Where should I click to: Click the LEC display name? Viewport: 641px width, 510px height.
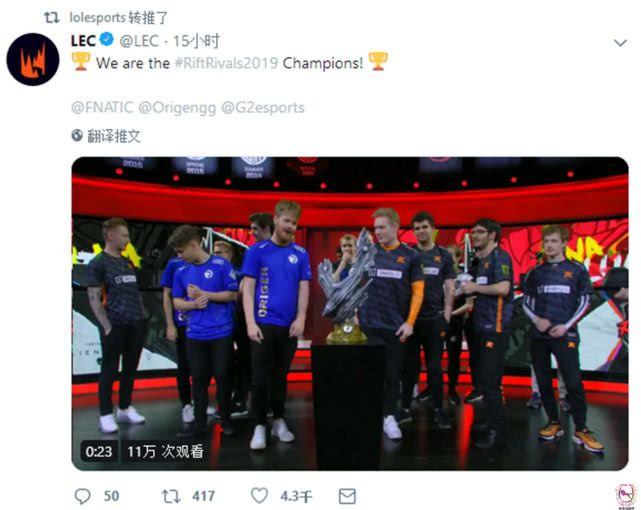(x=83, y=40)
